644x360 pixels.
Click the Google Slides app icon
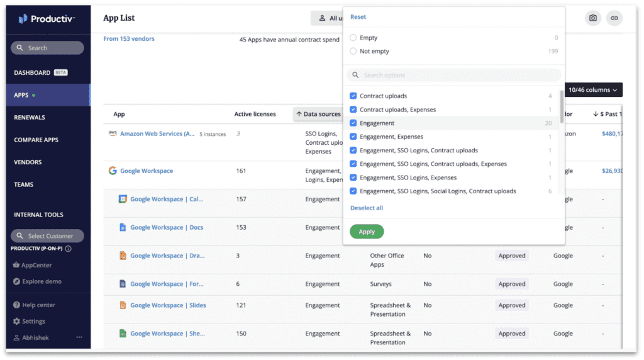123,305
